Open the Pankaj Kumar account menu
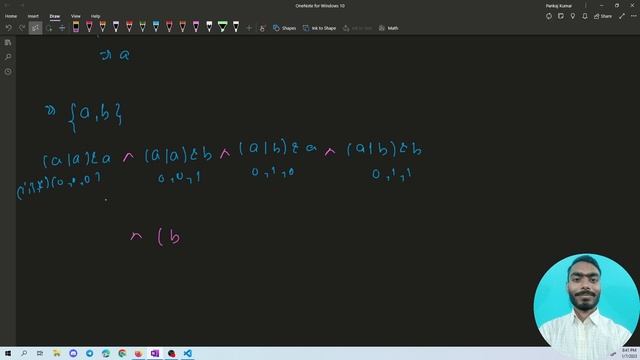This screenshot has height=360, width=640. point(558,6)
